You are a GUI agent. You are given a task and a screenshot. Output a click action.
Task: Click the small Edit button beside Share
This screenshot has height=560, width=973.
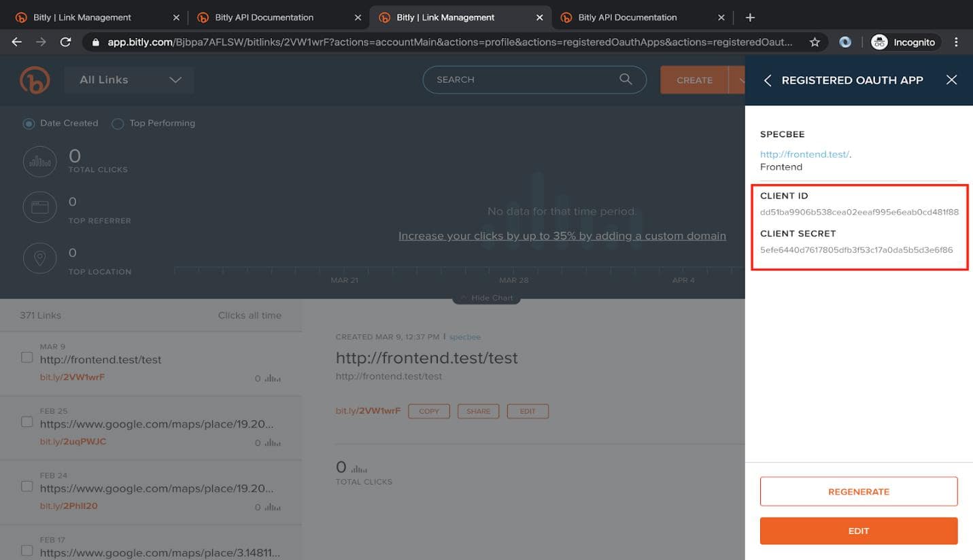point(528,411)
